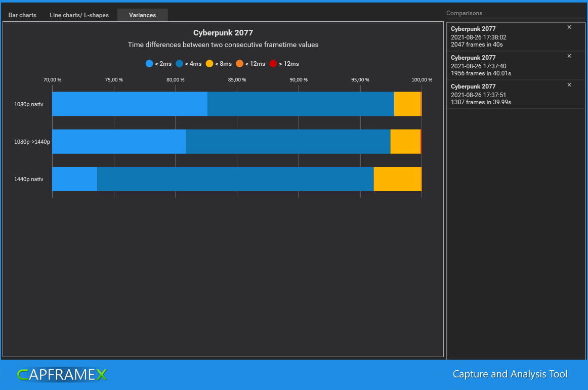Select the 2047 frames in 40s record
Screen dimensions: 588x390
(x=516, y=37)
